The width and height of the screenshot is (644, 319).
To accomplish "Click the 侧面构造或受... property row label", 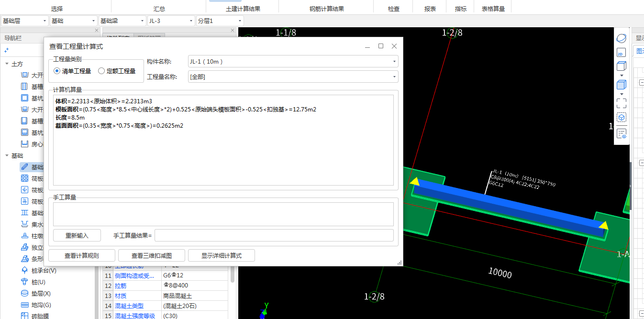I will click(134, 275).
